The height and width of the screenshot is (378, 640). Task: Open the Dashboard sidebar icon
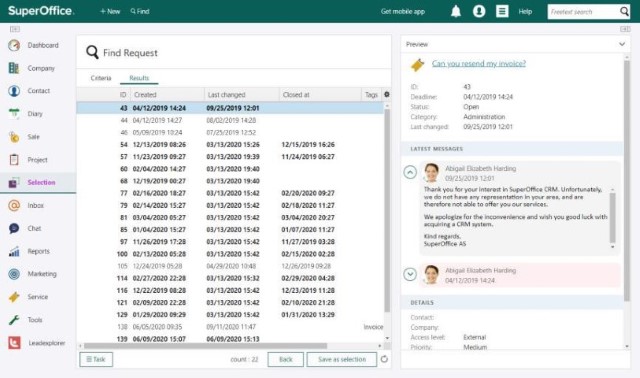(x=14, y=45)
